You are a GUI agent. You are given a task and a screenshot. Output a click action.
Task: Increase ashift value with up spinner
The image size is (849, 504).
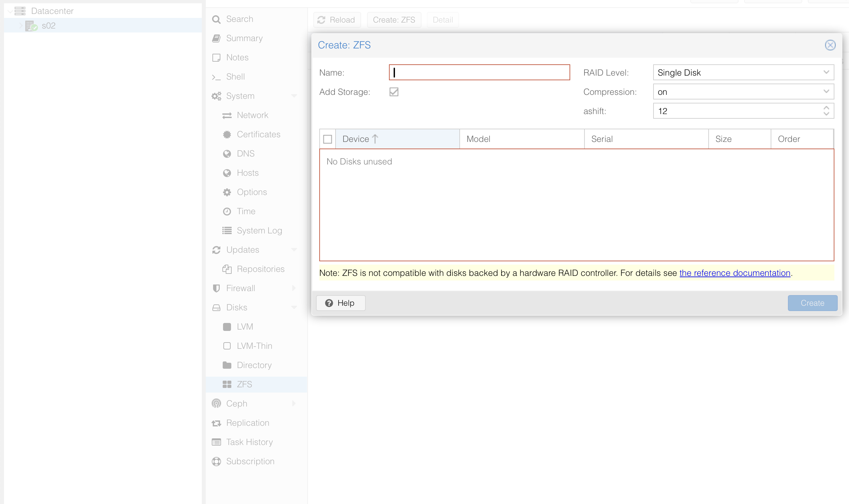point(826,108)
